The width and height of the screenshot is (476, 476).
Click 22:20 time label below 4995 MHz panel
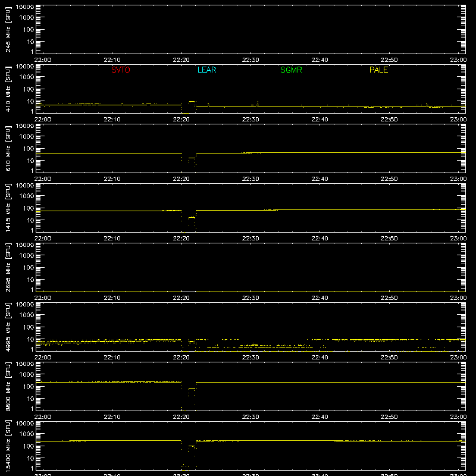point(181,358)
